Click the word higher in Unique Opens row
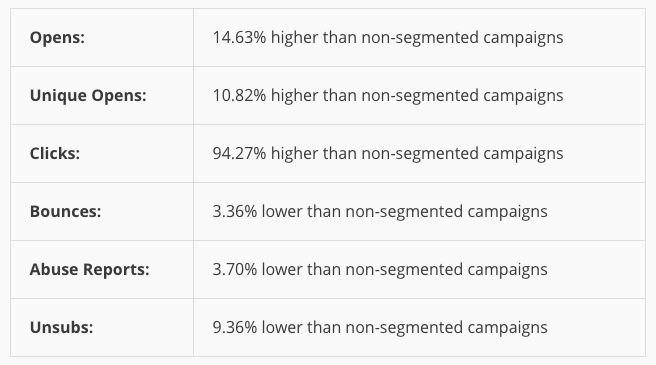Image resolution: width=656 pixels, height=365 pixels. (x=295, y=96)
